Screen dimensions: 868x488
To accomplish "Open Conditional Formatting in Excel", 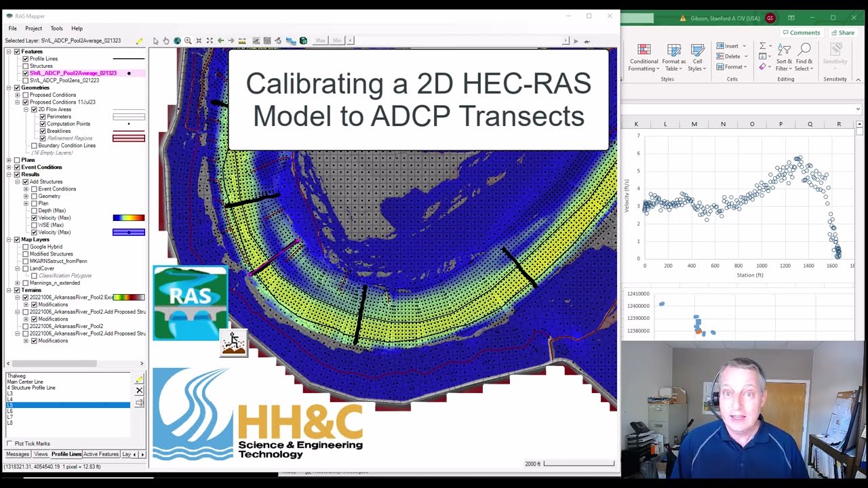I will click(644, 58).
